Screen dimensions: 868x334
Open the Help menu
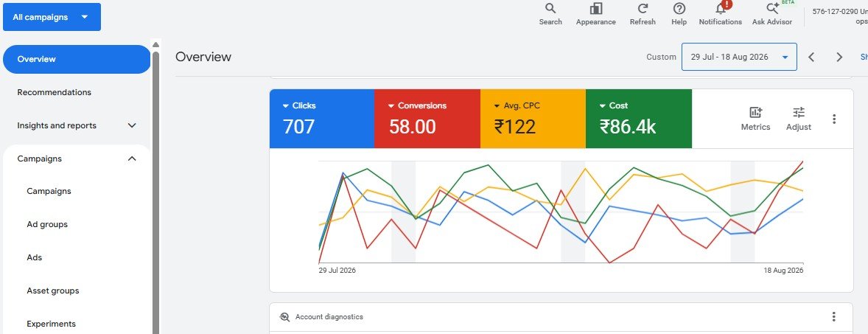[679, 15]
